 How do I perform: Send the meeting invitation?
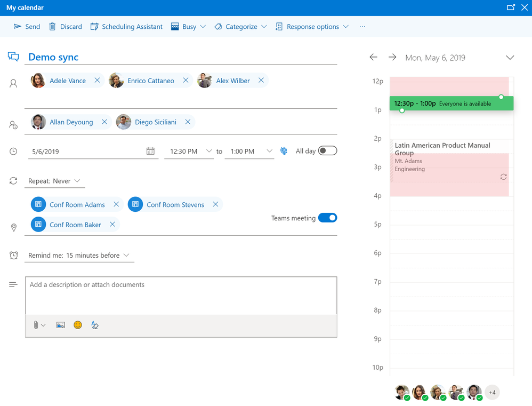[27, 27]
